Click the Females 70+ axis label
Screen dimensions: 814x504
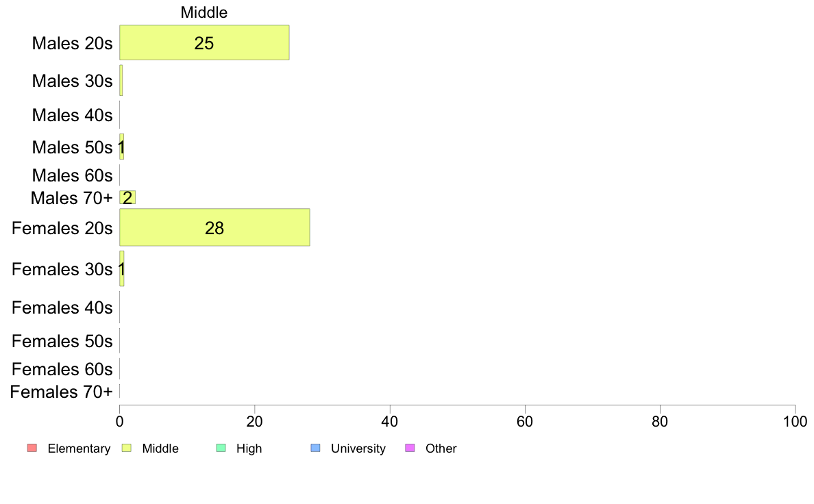pyautogui.click(x=61, y=392)
